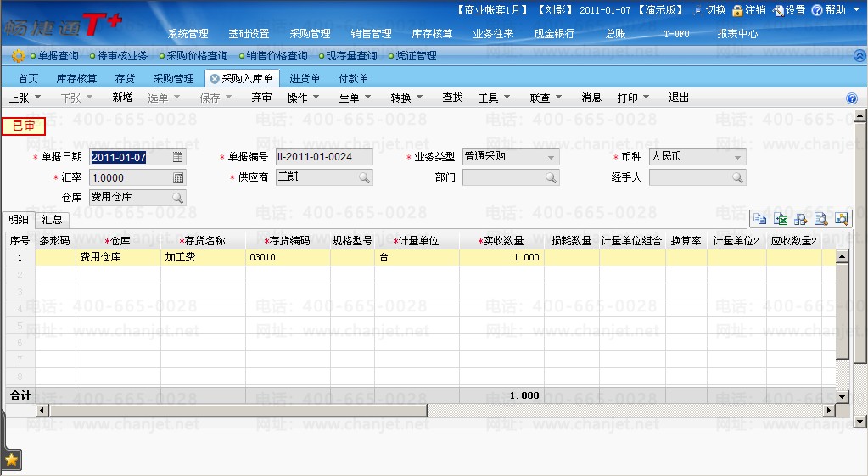This screenshot has width=868, height=476.
Task: Expand the 转换 toolbar dropdown
Action: click(x=419, y=98)
